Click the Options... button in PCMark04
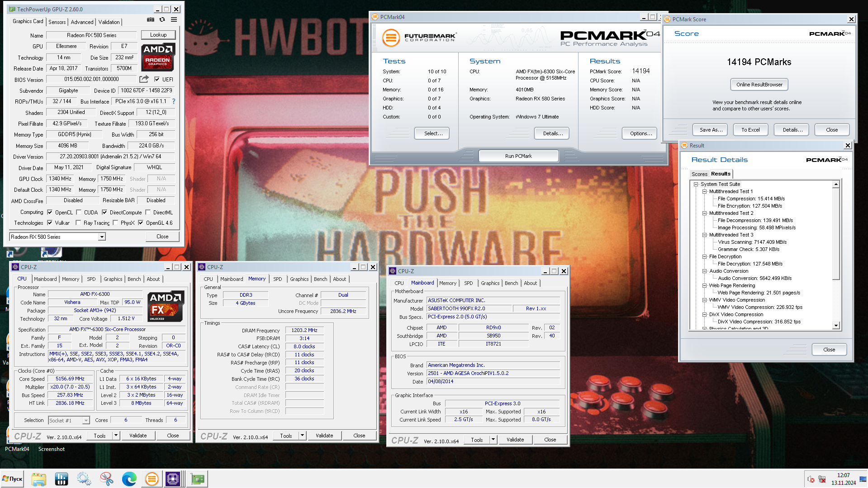This screenshot has height=488, width=868. pyautogui.click(x=640, y=133)
